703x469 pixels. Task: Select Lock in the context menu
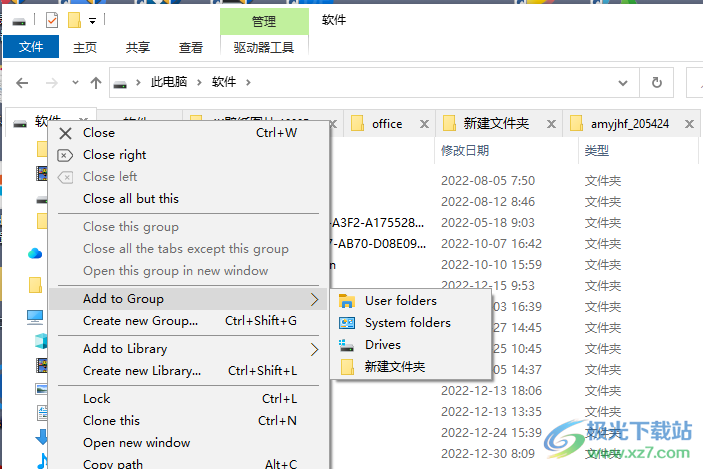pos(188,399)
